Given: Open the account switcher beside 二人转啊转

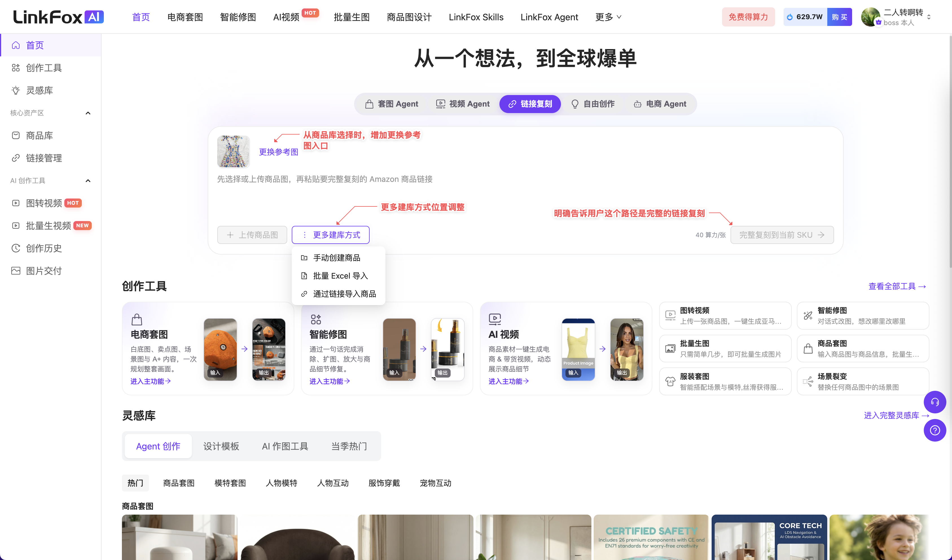Looking at the screenshot, I should [929, 17].
